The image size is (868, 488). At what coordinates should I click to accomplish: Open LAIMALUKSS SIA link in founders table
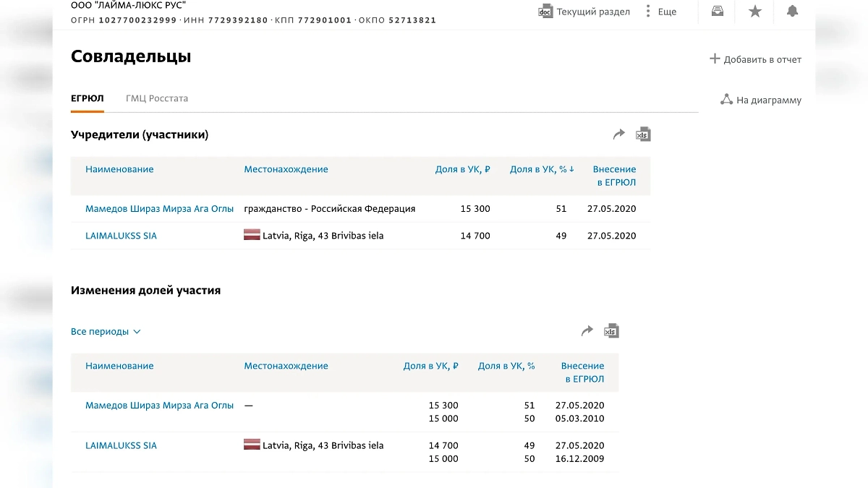121,236
